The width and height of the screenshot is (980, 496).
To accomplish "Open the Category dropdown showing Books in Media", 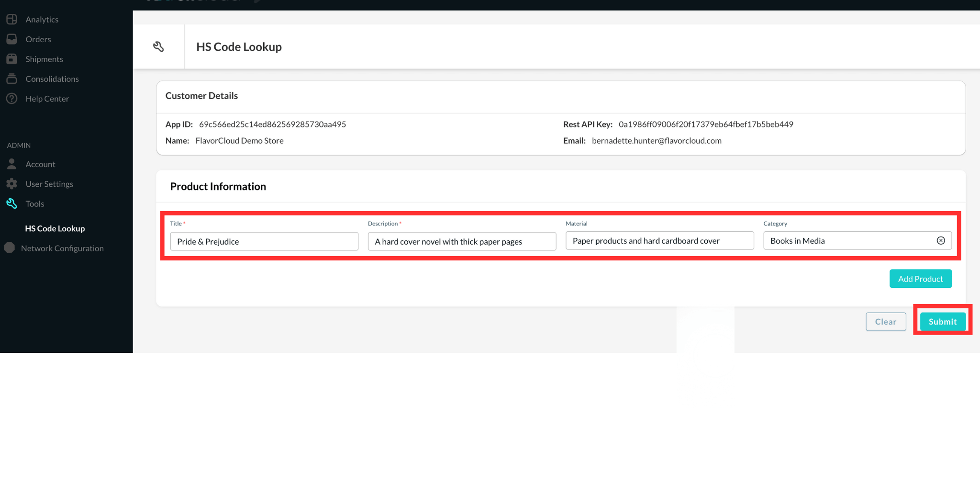I will [x=857, y=240].
